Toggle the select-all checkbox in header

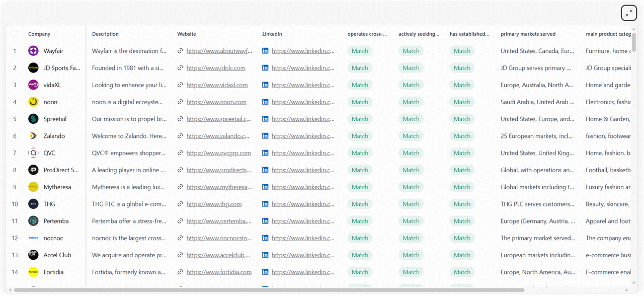pos(15,34)
